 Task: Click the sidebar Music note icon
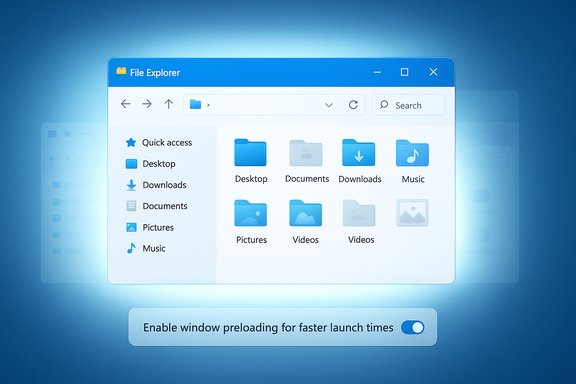coord(131,248)
